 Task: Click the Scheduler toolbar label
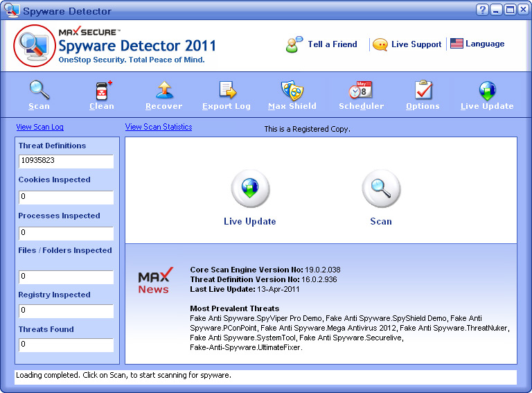pyautogui.click(x=362, y=106)
